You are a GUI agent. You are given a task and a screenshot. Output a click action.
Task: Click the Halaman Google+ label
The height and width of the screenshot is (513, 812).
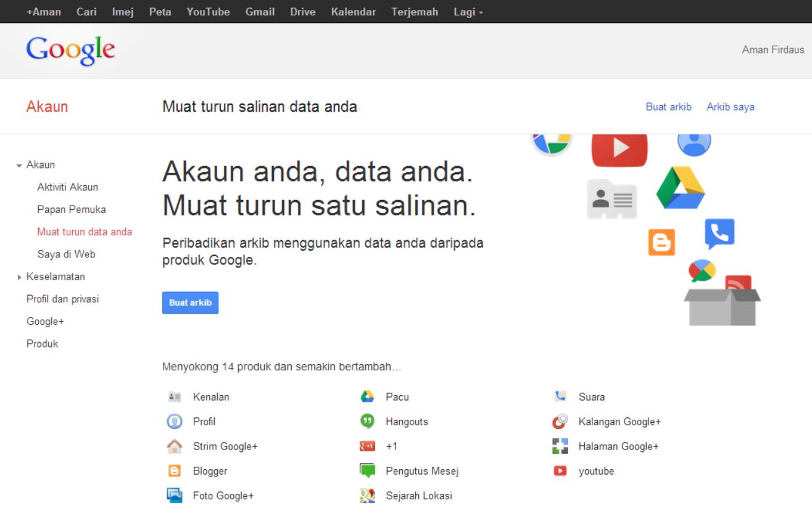(x=618, y=446)
